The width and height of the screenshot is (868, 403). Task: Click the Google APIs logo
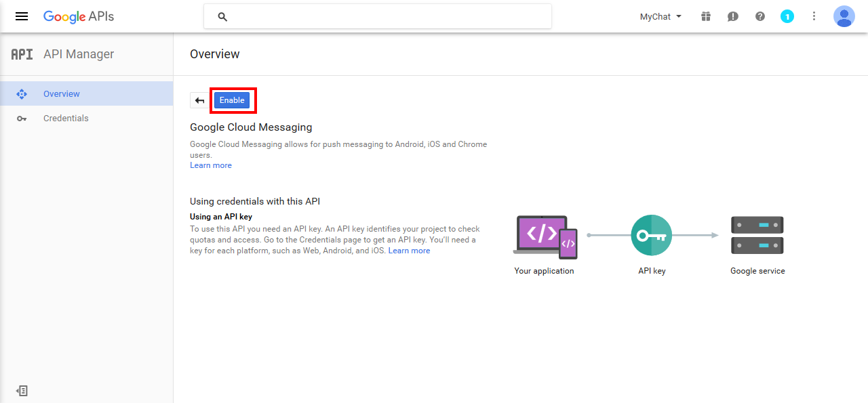coord(79,16)
